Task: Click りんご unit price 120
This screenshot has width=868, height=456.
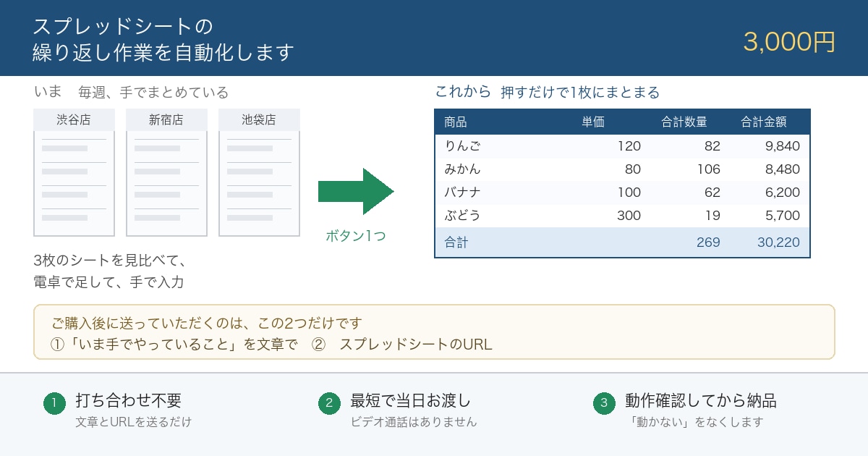Action: click(629, 146)
